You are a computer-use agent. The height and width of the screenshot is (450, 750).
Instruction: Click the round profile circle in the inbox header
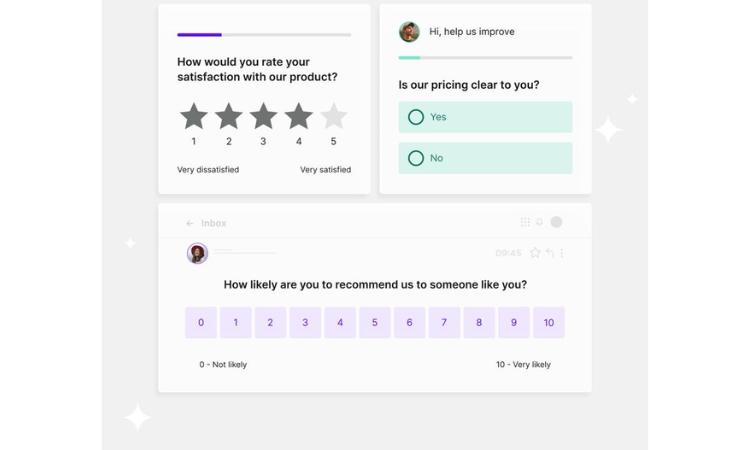pyautogui.click(x=556, y=222)
